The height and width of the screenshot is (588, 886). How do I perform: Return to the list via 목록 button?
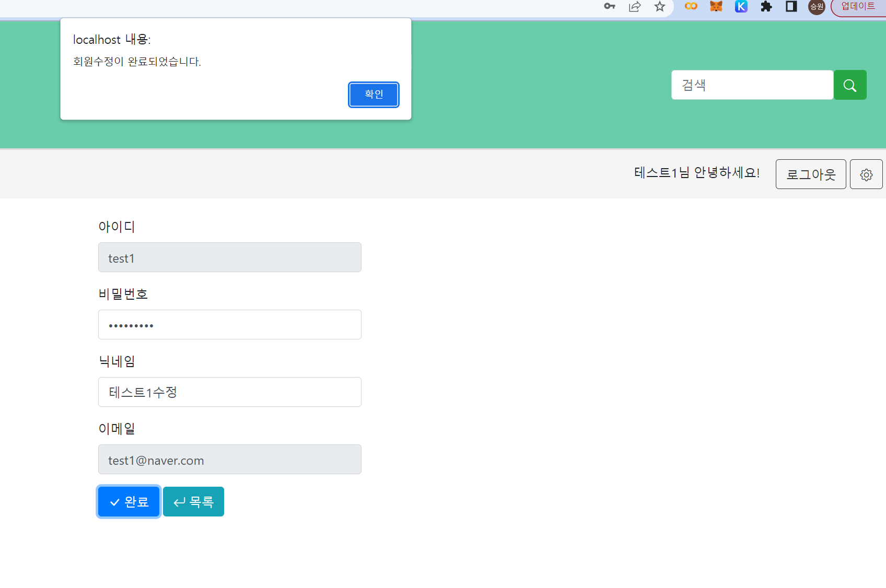click(x=193, y=501)
